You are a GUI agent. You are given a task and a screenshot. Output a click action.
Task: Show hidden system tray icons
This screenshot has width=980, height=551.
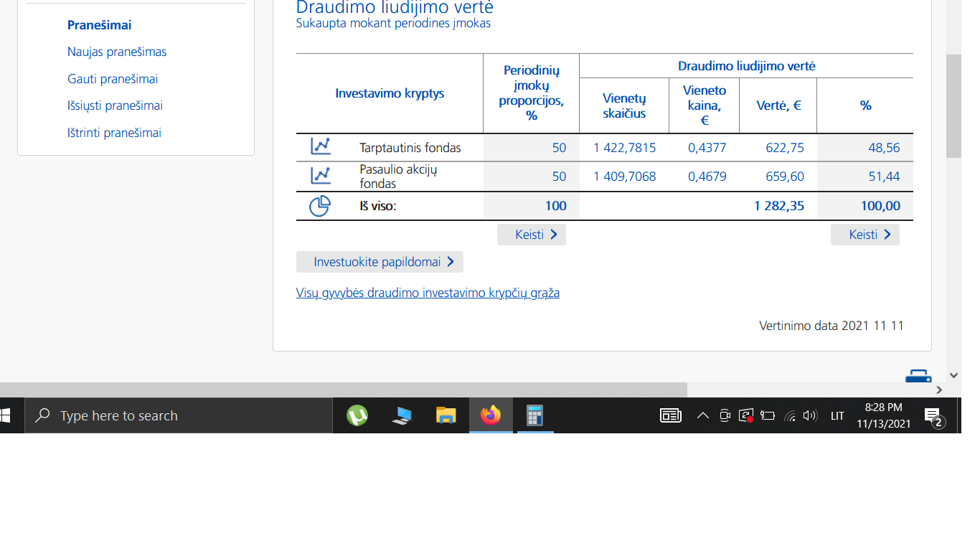point(703,415)
